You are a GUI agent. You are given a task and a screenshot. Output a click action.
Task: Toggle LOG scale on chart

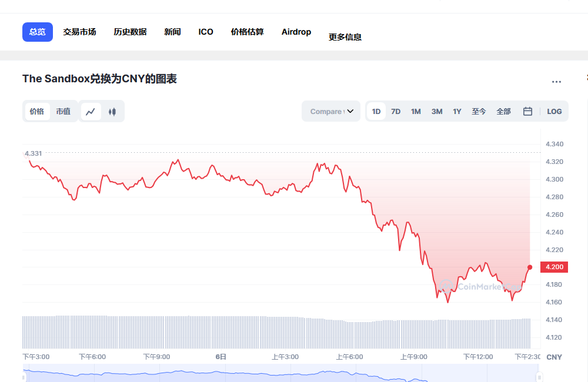(x=554, y=111)
